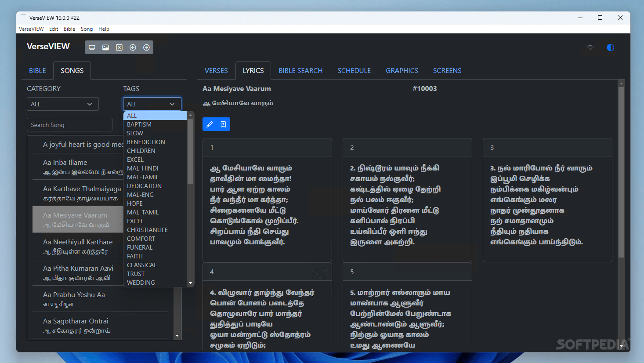Select the MAL-HINDI tag option
The height and width of the screenshot is (363, 644).
point(155,168)
